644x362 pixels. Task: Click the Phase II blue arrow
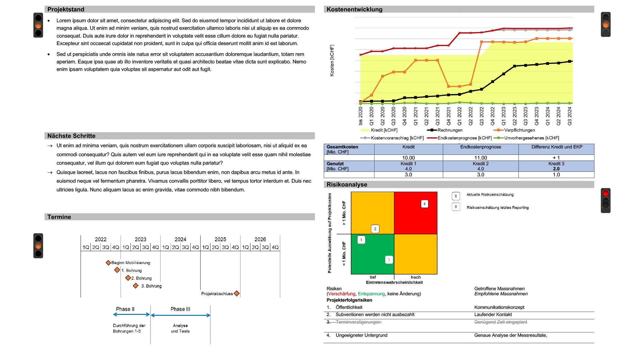click(x=131, y=315)
